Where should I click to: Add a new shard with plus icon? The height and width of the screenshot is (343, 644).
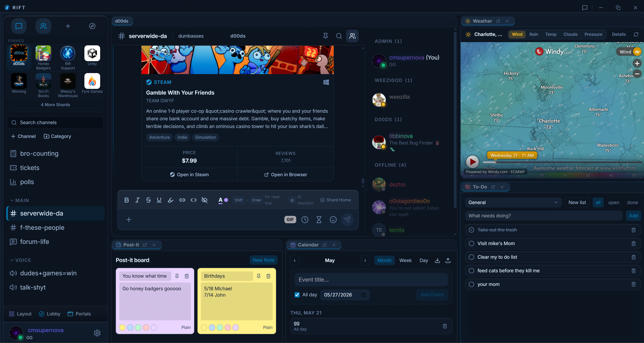pos(68,26)
